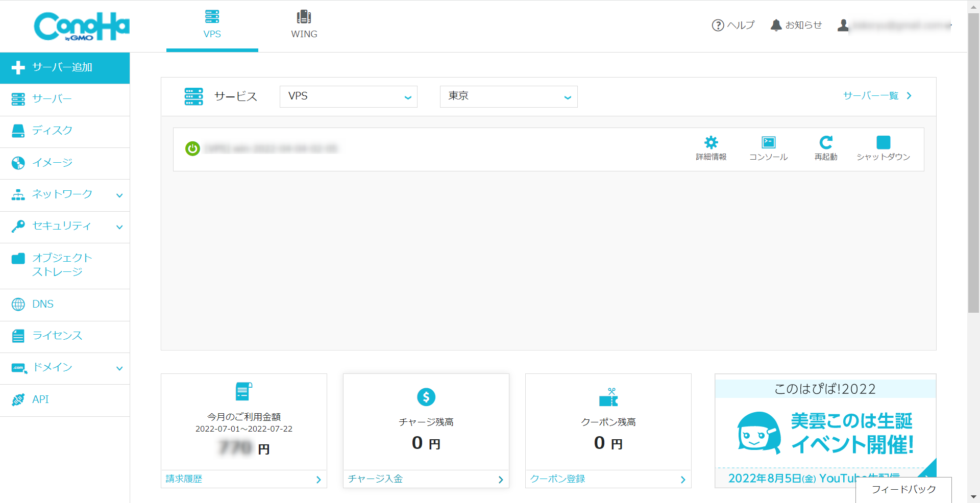The height and width of the screenshot is (503, 980).
Task: Click the シャットダウン stop icon
Action: click(x=883, y=142)
